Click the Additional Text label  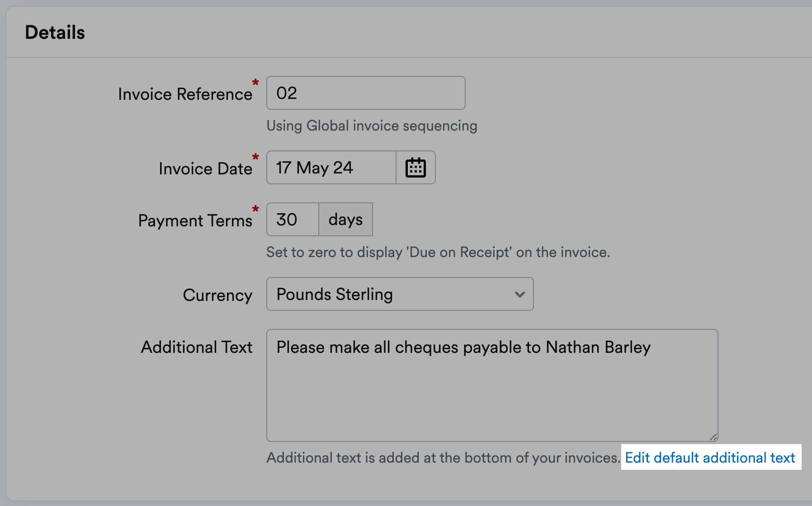(197, 347)
